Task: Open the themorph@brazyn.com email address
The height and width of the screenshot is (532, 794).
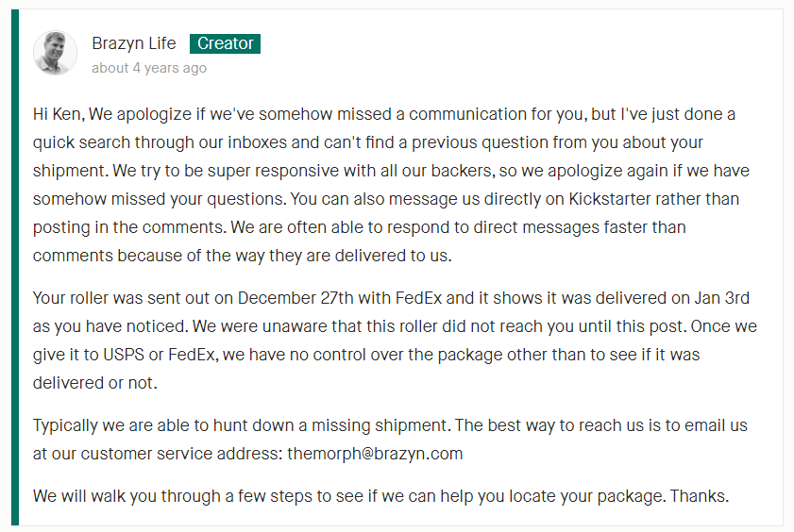Action: click(x=375, y=454)
